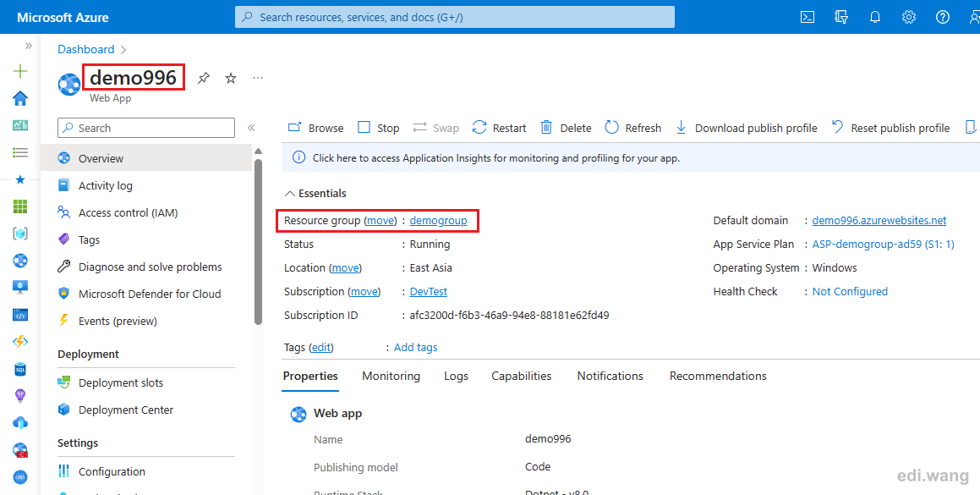Viewport: 980px width, 495px height.
Task: Click the Swap command
Action: click(435, 128)
